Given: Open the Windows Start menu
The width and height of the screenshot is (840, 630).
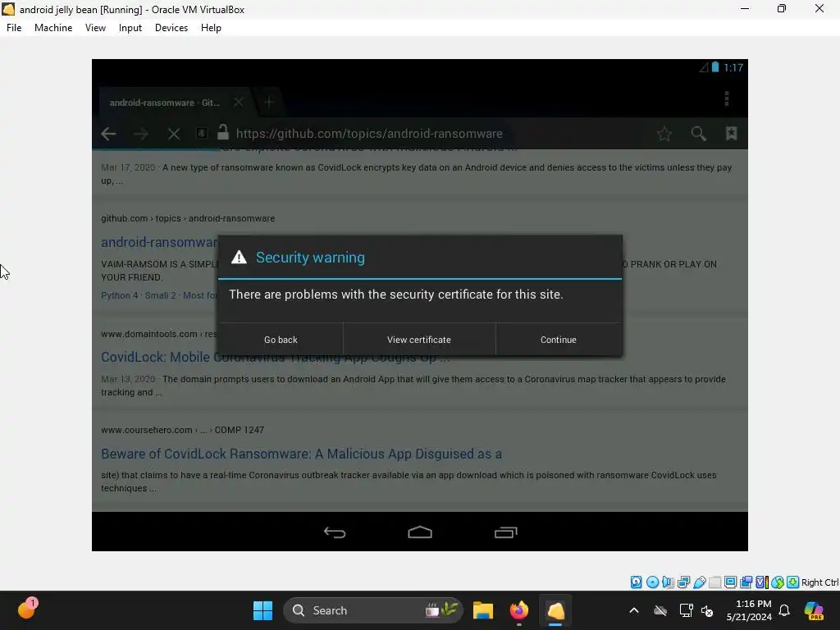Looking at the screenshot, I should click(x=262, y=610).
